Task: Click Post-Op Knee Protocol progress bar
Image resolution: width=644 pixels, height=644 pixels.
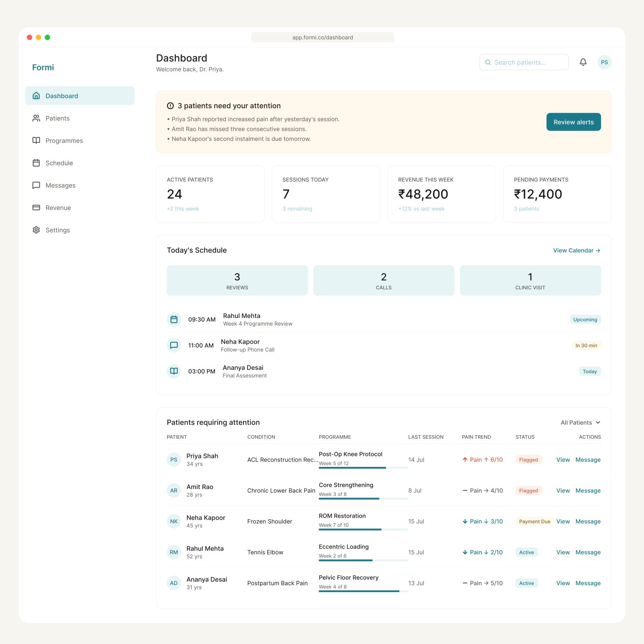Action: pos(363,468)
